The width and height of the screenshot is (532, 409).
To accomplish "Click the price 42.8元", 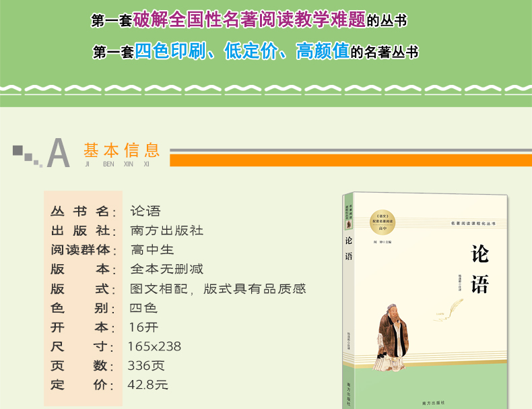I will point(148,385).
